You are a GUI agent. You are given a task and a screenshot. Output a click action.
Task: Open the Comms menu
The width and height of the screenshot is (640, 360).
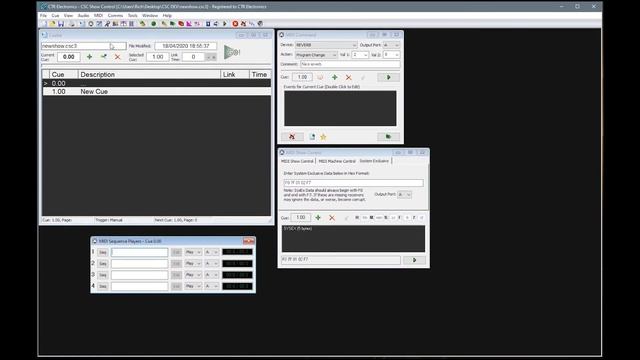click(115, 16)
